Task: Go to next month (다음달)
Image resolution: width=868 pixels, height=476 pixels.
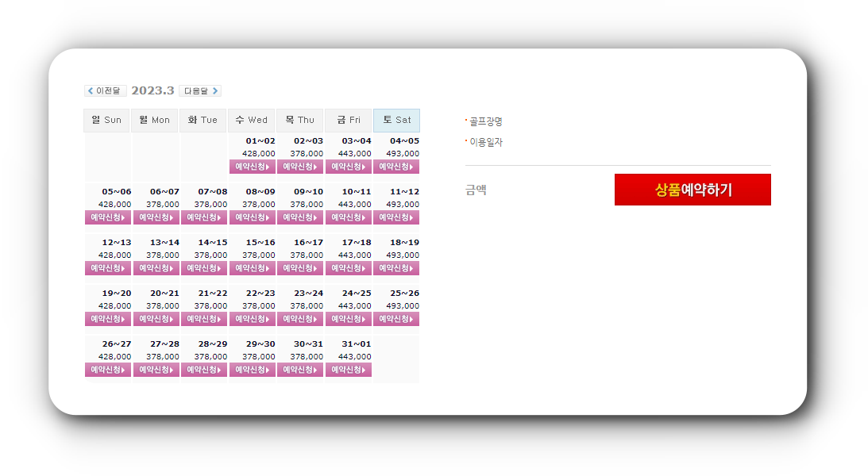Action: (200, 90)
